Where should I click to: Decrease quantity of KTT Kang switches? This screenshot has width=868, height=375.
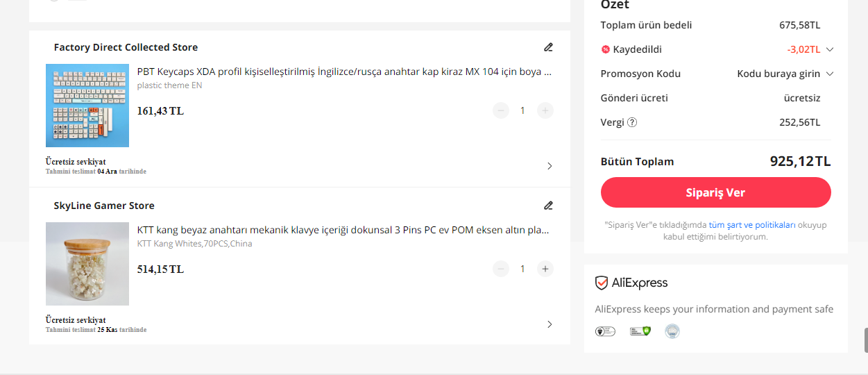[x=501, y=269]
